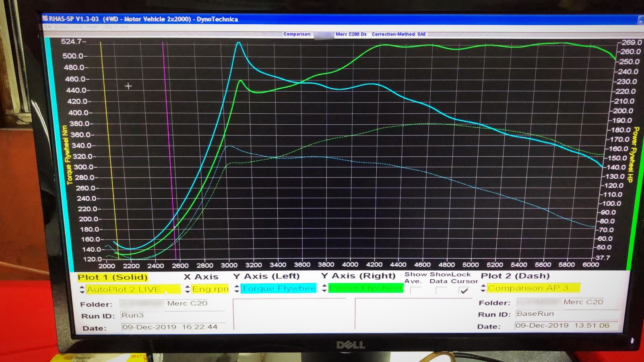This screenshot has width=644, height=362.
Task: Click the X Axis stepper arrows
Action: pyautogui.click(x=188, y=289)
